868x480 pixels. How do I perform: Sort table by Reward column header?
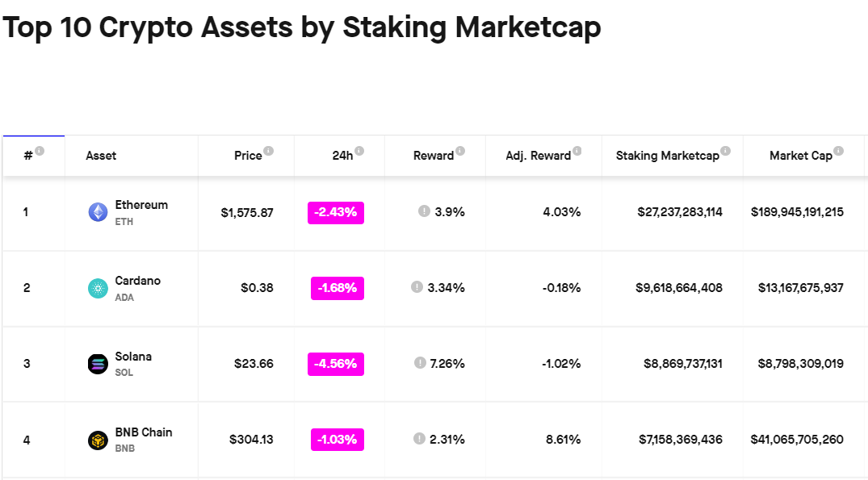(x=434, y=156)
